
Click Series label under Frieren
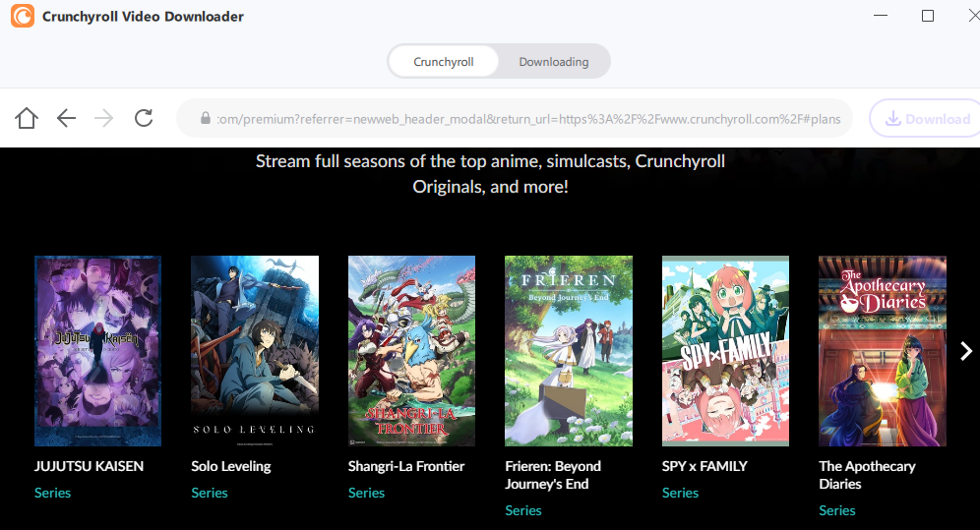pyautogui.click(x=523, y=510)
